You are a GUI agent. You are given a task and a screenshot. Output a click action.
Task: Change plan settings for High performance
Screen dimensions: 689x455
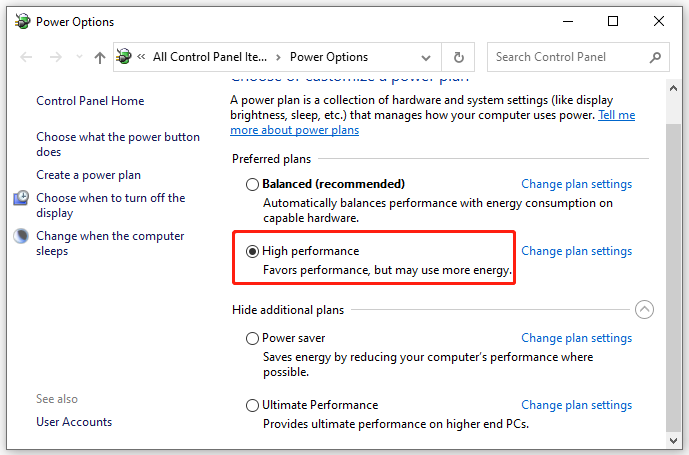[577, 251]
